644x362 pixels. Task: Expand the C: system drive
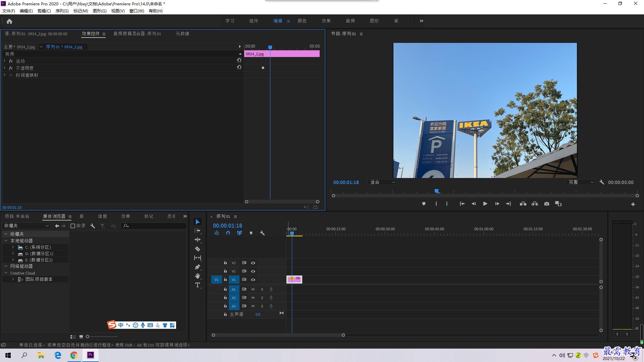[13, 247]
